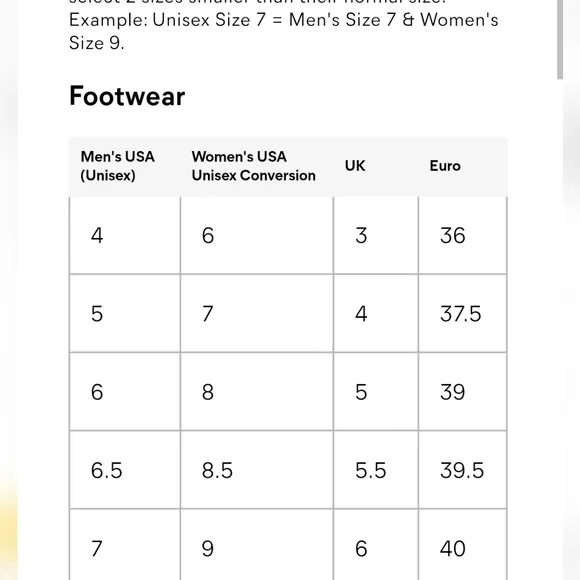Click the Women's size 8.5 cell
This screenshot has height=580, width=580.
[x=257, y=470]
